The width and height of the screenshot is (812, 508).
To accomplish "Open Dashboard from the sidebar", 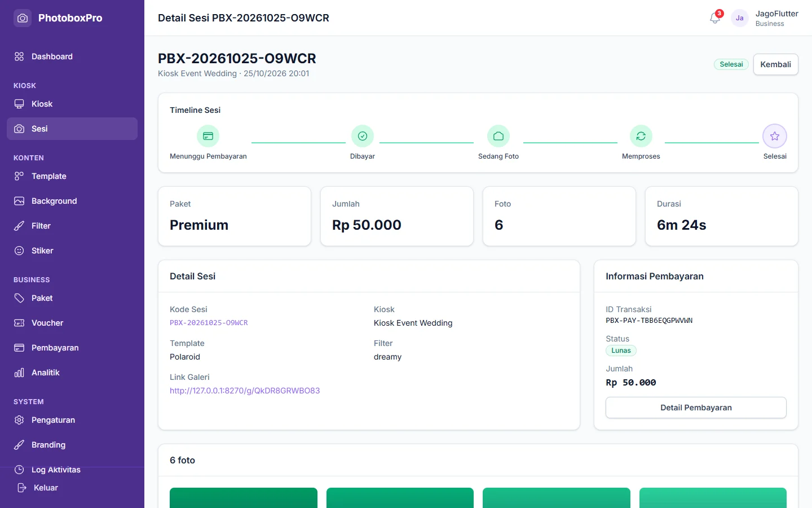I will tap(72, 56).
